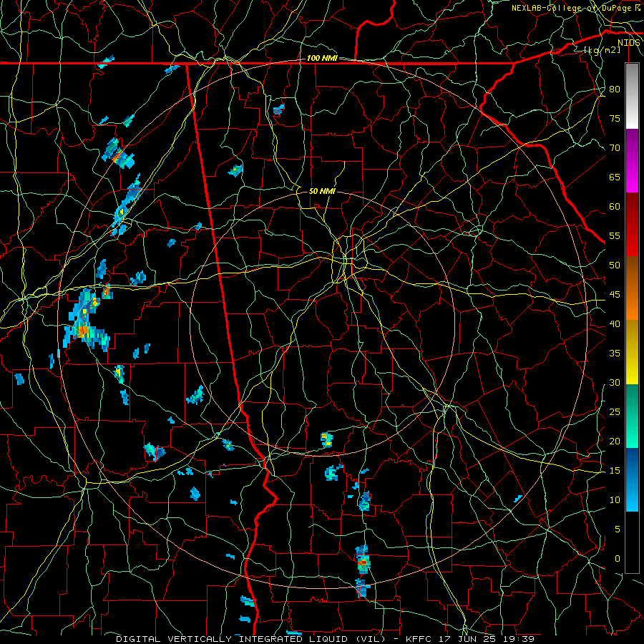The height and width of the screenshot is (644, 644).
Task: Select the 65 value on the color scale
Action: tap(615, 177)
